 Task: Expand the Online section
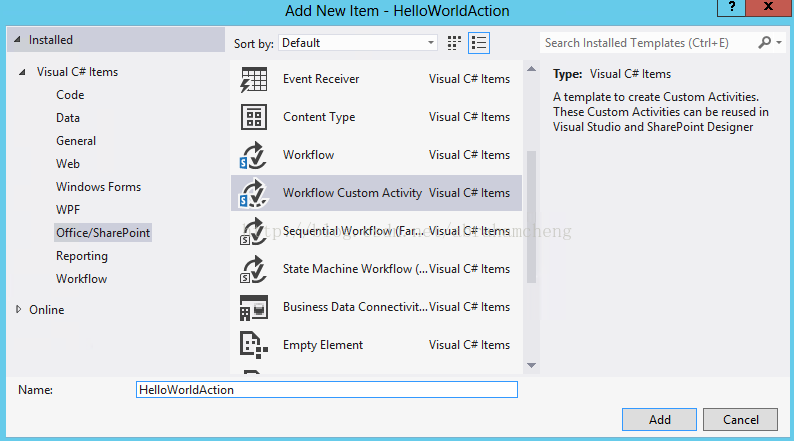click(19, 309)
